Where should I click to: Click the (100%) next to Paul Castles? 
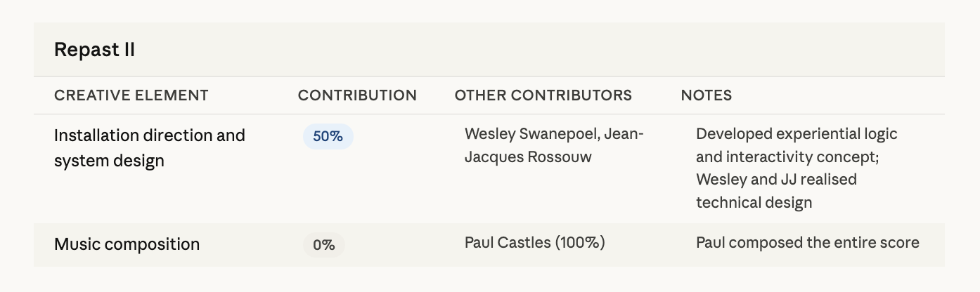580,243
